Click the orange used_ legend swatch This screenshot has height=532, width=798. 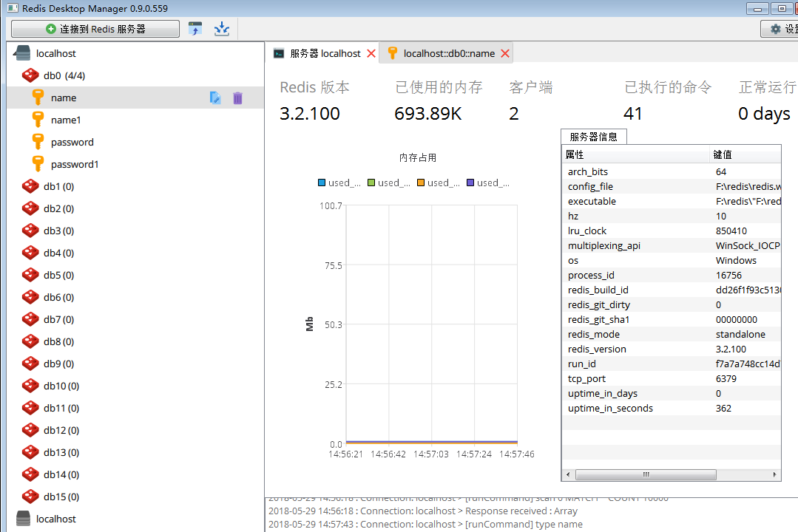(x=420, y=183)
